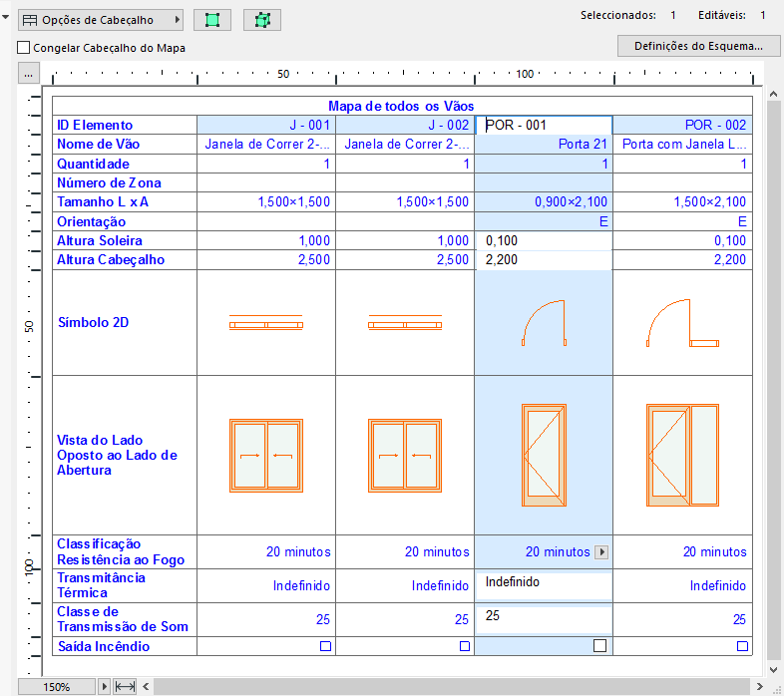Viewport: 784px width, 696px height.
Task: Open the Opções de Cabeçalho dropdown
Action: [x=101, y=20]
